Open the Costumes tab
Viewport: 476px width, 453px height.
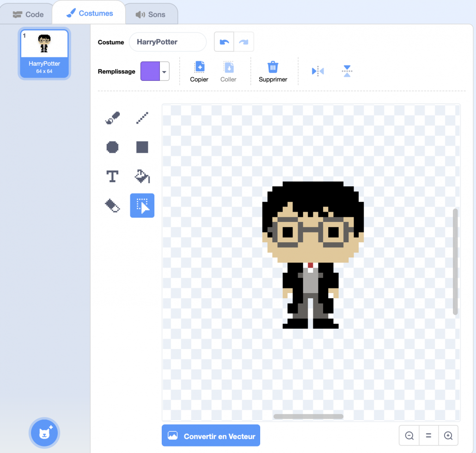point(89,13)
